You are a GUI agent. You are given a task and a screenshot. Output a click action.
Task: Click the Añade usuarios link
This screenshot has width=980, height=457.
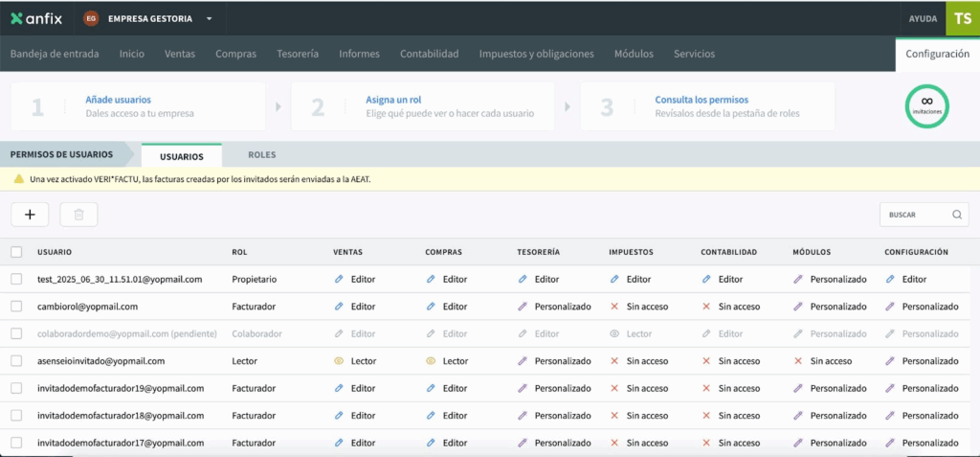point(118,100)
